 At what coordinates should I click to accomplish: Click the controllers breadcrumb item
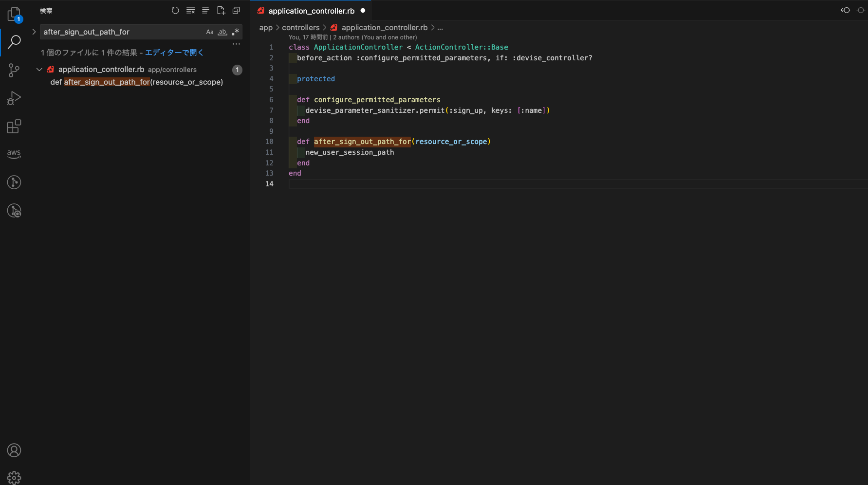click(300, 28)
